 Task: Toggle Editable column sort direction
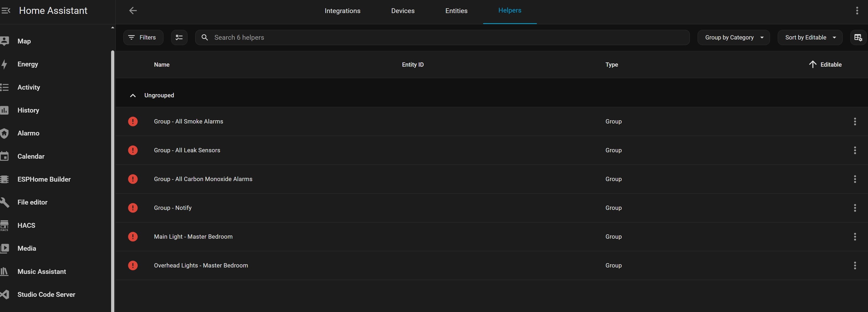click(x=825, y=65)
